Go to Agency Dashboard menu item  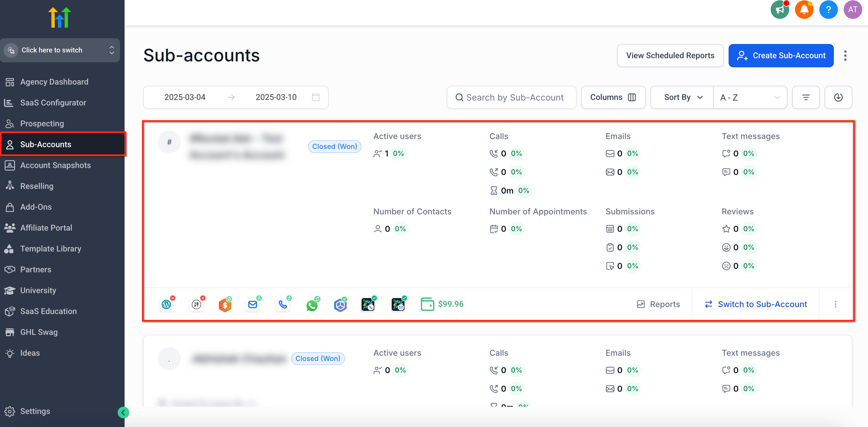54,82
